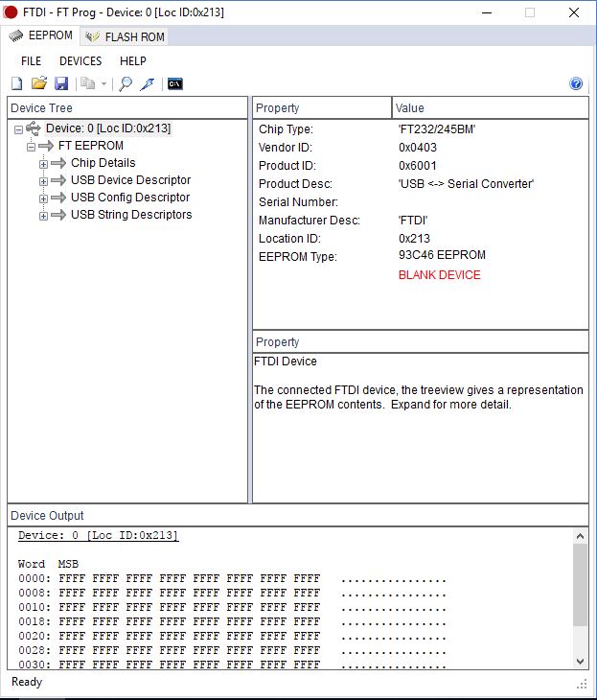This screenshot has height=700, width=597.
Task: Select the Chip Details tree item
Action: tap(103, 163)
